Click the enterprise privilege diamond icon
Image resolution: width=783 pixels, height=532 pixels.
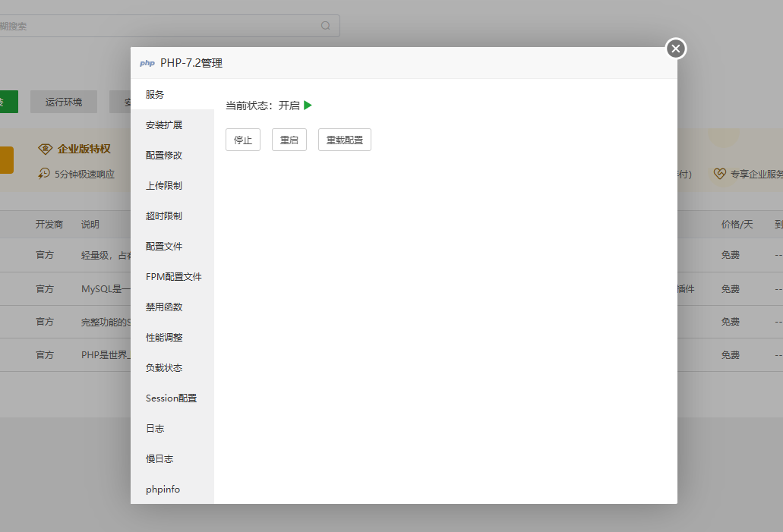(46, 149)
